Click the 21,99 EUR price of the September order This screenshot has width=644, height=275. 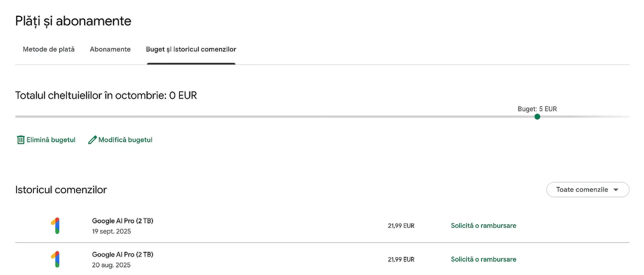tap(401, 226)
